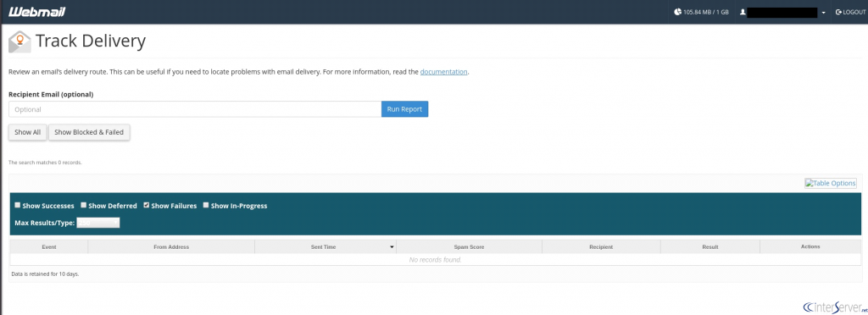Click the Sent Time sort arrow
The height and width of the screenshot is (315, 868).
pyautogui.click(x=392, y=247)
